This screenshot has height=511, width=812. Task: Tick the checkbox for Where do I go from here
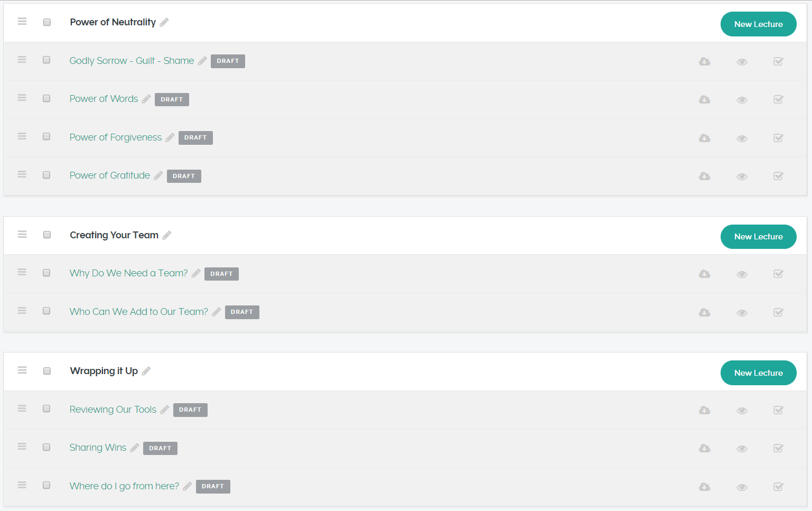(x=46, y=485)
